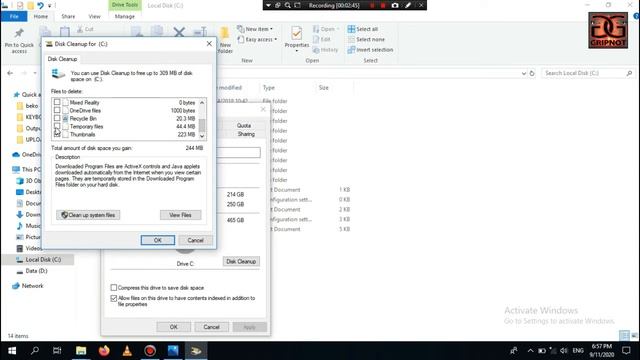Click Cancel in the drive Properties window
Image resolution: width=640 pixels, height=360 pixels.
coord(211,327)
